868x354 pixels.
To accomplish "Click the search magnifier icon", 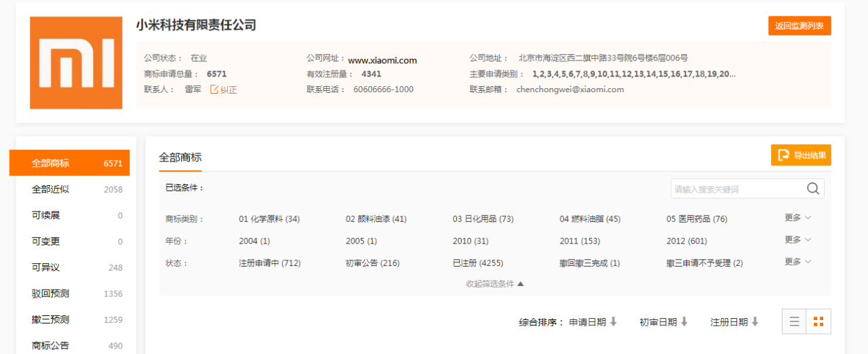I will click(813, 189).
